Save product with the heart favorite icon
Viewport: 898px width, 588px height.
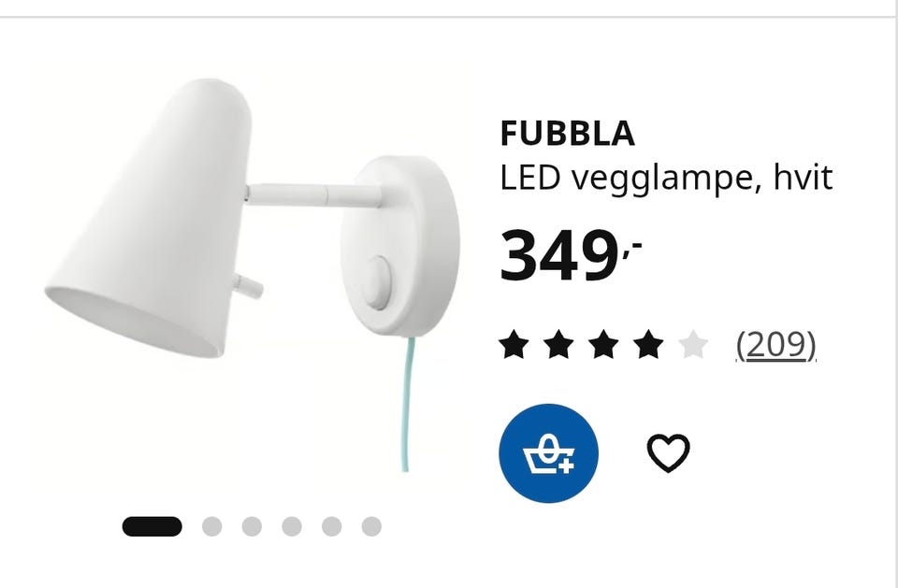click(x=668, y=452)
